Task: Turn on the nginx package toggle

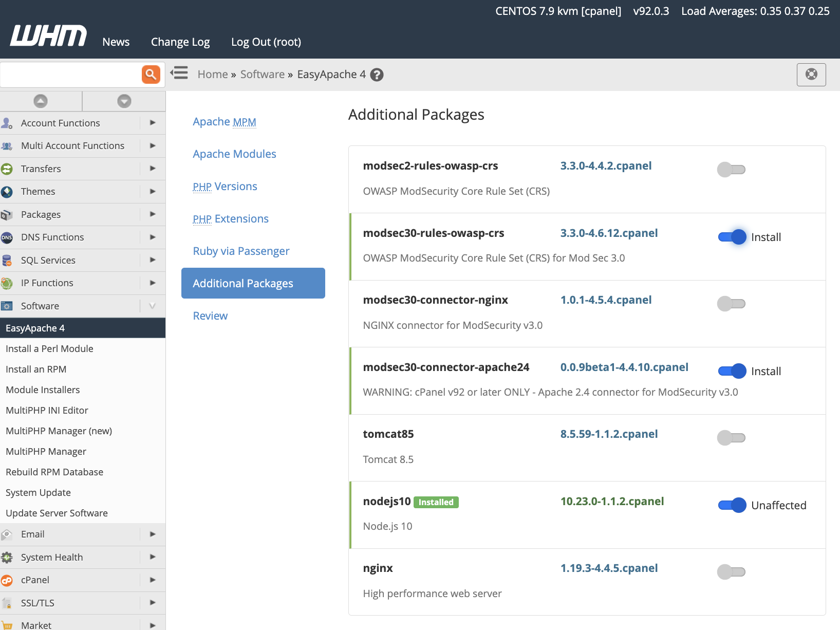Action: coord(731,571)
